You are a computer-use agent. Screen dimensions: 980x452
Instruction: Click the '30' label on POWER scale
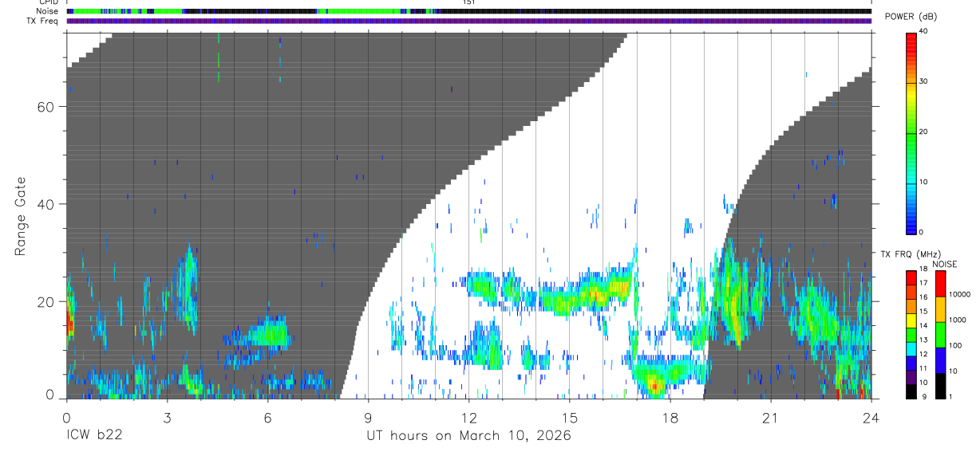(924, 81)
